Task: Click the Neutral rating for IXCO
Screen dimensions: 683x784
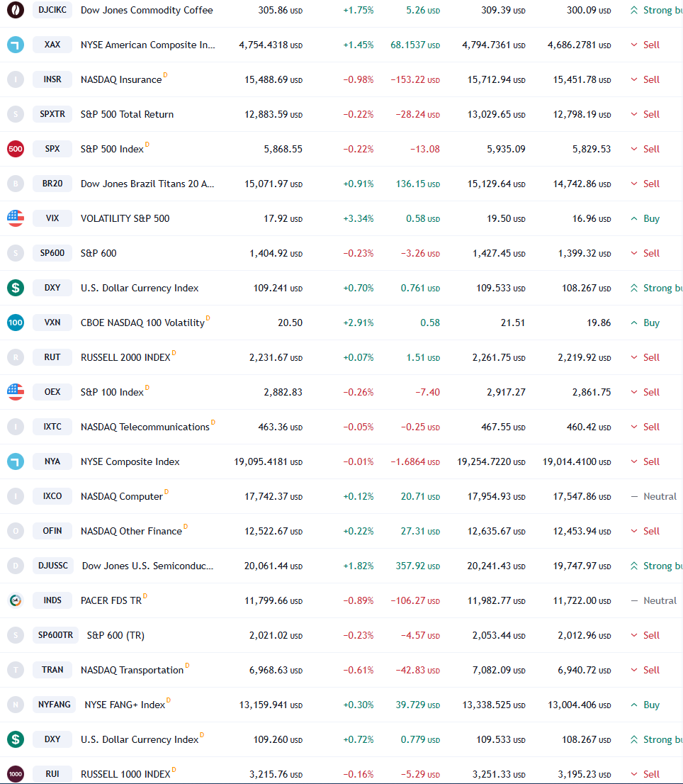Action: [x=653, y=496]
